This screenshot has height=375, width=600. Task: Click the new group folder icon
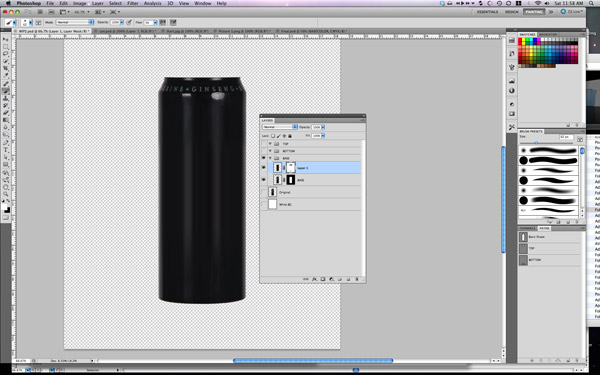point(340,279)
